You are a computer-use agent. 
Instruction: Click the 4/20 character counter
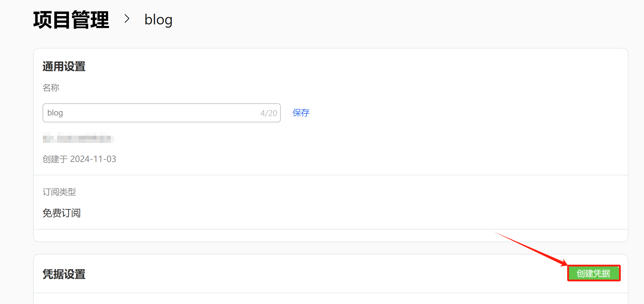pos(269,113)
